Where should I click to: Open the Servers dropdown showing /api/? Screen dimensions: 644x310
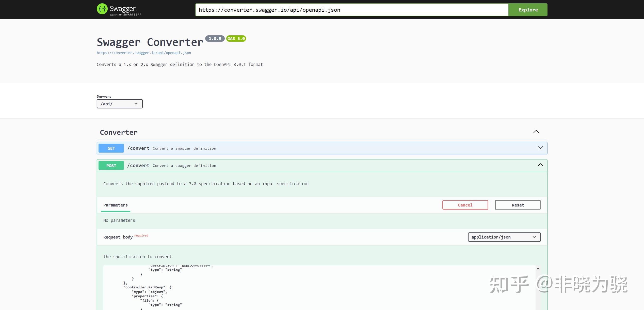[119, 104]
